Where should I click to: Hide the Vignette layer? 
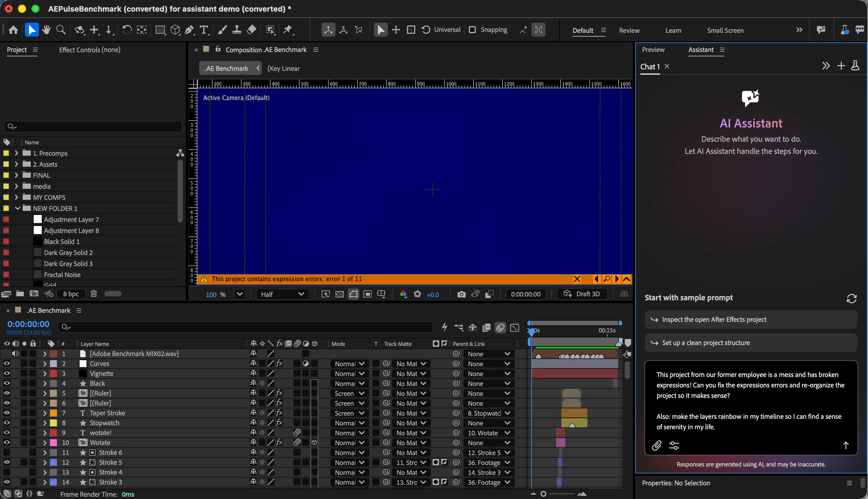pos(6,374)
